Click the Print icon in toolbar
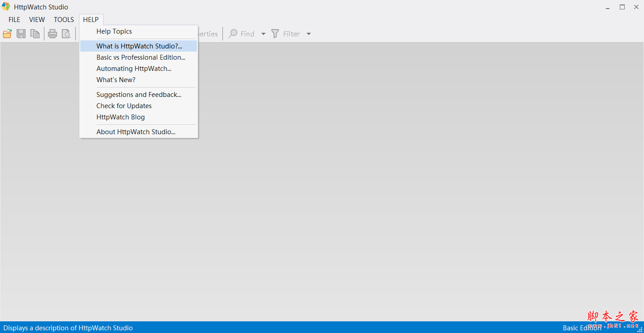This screenshot has width=644, height=333. (x=52, y=34)
